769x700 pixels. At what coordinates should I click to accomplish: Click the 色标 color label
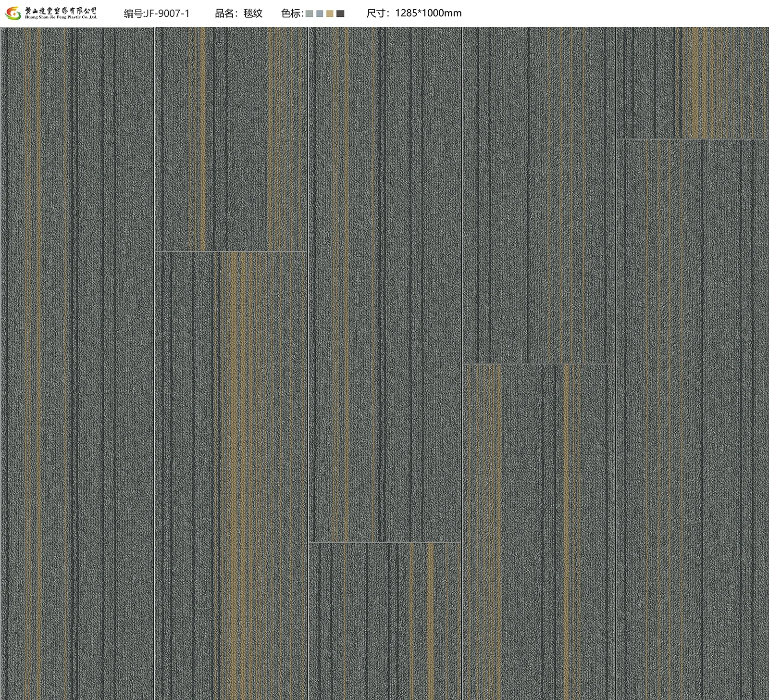[292, 13]
